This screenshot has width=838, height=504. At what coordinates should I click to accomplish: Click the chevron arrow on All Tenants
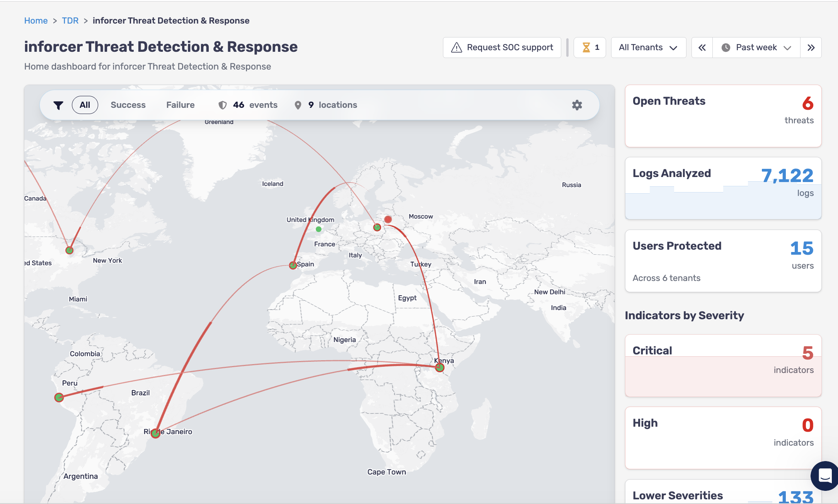pyautogui.click(x=673, y=48)
